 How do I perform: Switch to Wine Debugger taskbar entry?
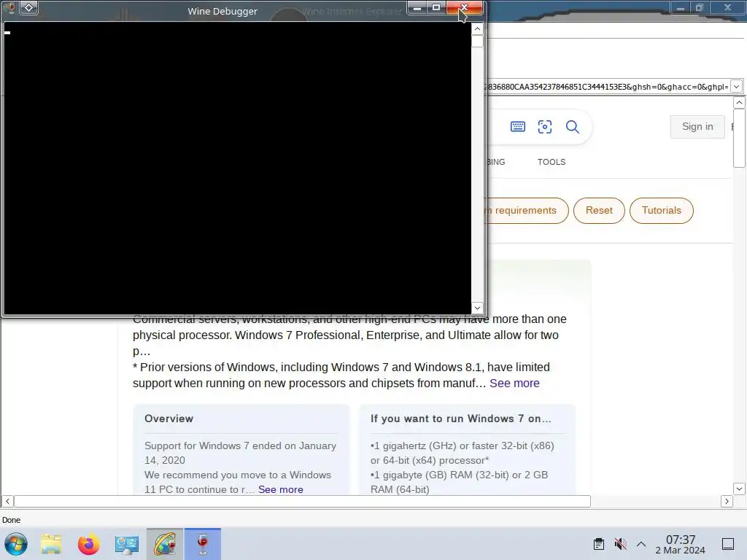(203, 544)
